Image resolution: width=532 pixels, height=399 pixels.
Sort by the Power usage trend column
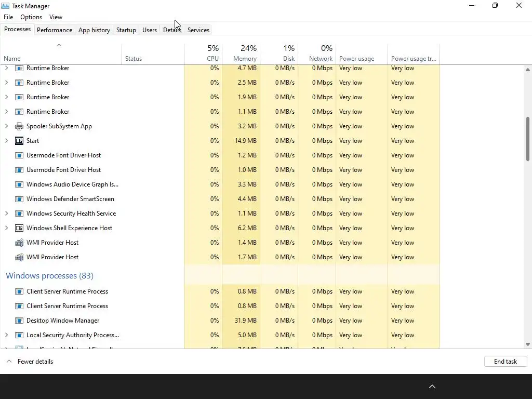(414, 54)
